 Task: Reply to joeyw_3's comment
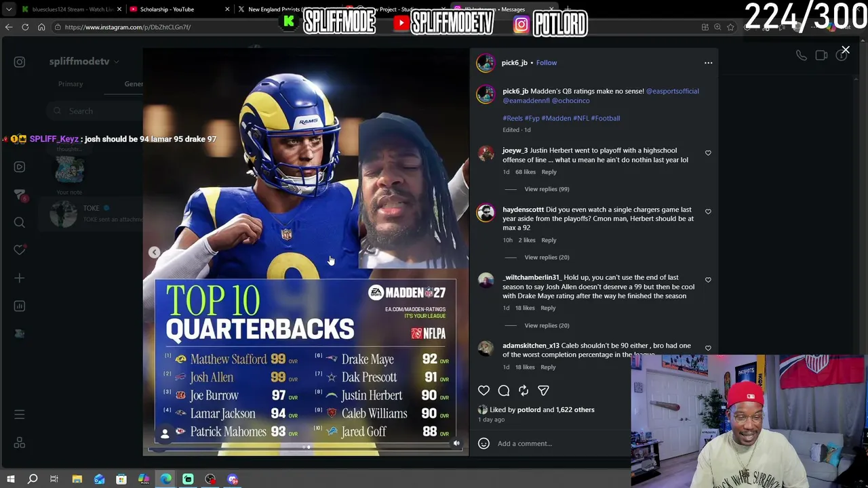pos(549,172)
